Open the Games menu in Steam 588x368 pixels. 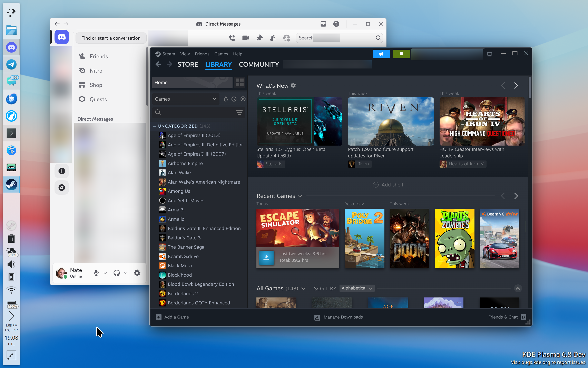(221, 54)
